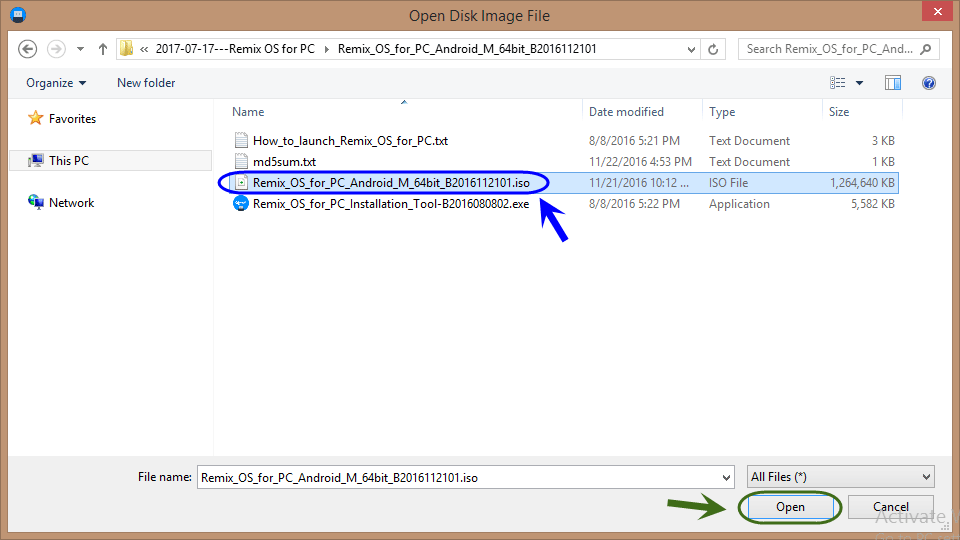Select Remix_OS_for_PC_Android_M_64bit_B2016112101.iso

point(391,182)
